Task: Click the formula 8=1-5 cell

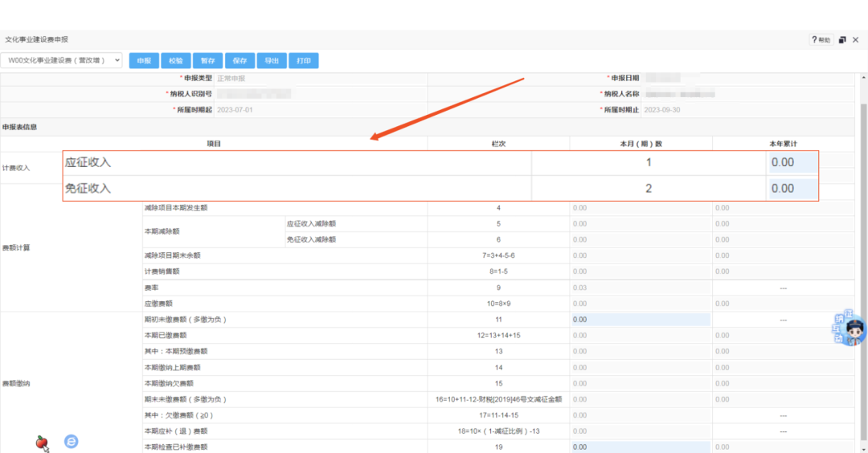Action: (498, 271)
